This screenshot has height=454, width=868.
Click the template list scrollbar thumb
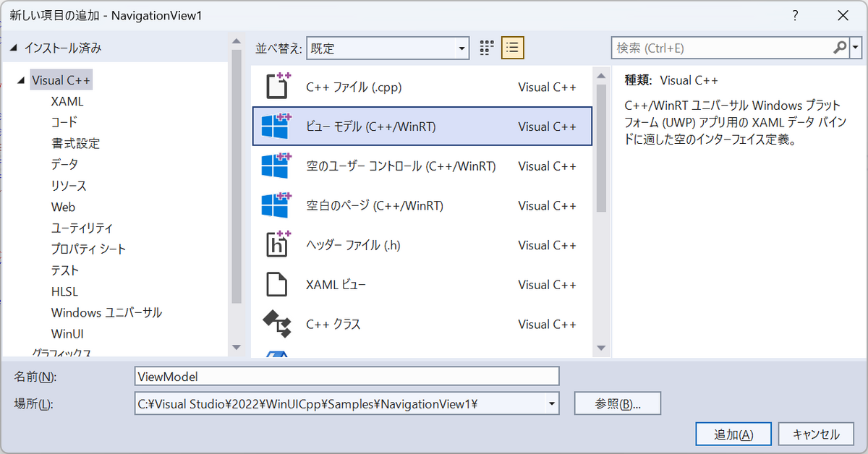click(601, 147)
